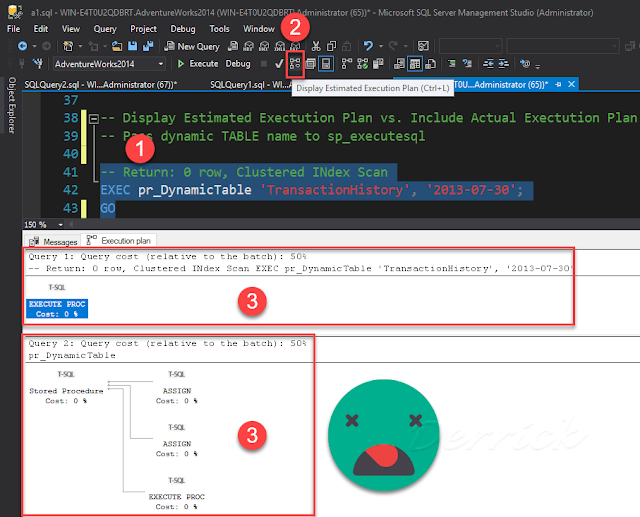
Task: Uncomment the selected lines
Action: [x=467, y=64]
